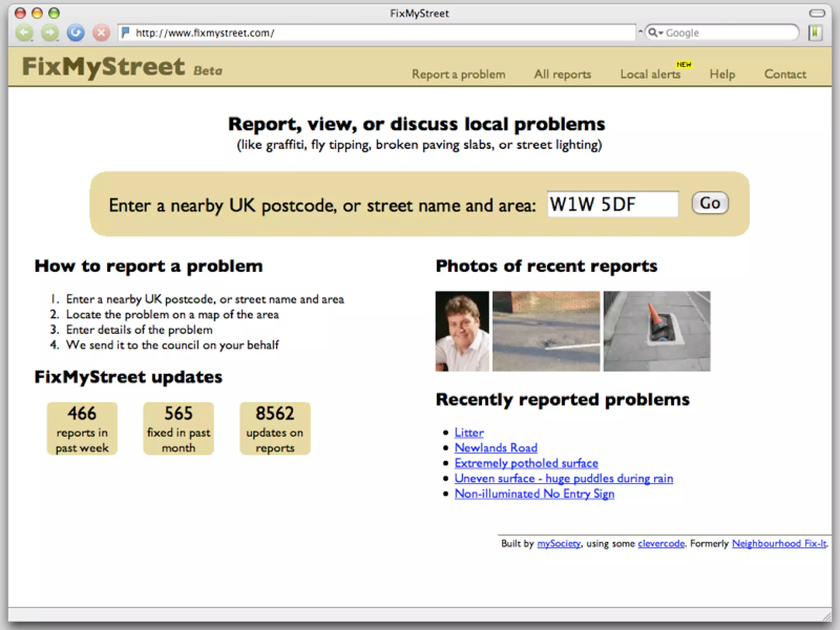Click the postcode field containing W1W 5DF
The width and height of the screenshot is (840, 630).
pyautogui.click(x=612, y=204)
